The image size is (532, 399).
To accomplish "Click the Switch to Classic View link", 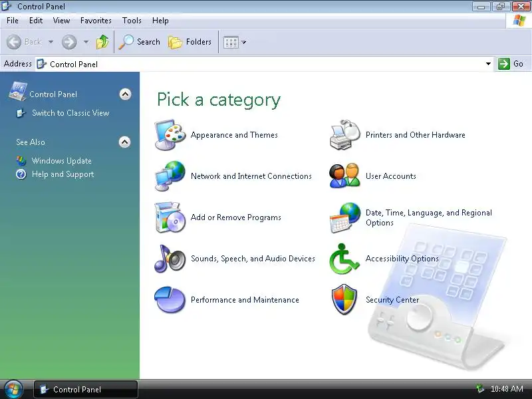I will pyautogui.click(x=70, y=113).
